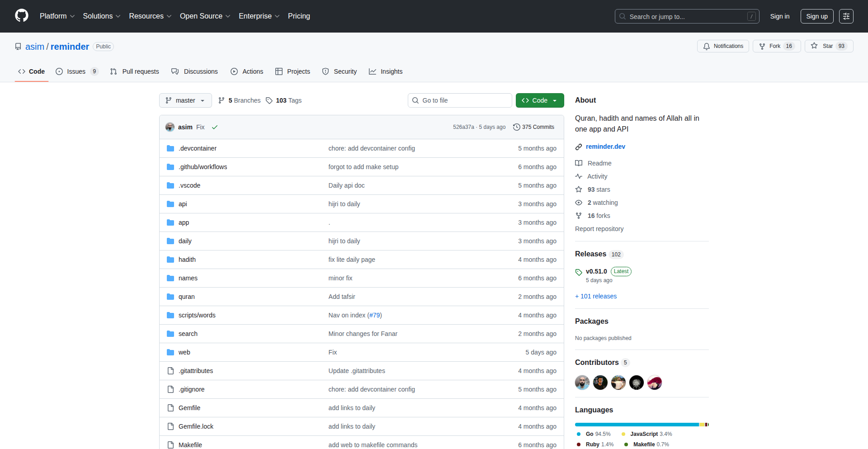Open the master branch selector

click(185, 100)
